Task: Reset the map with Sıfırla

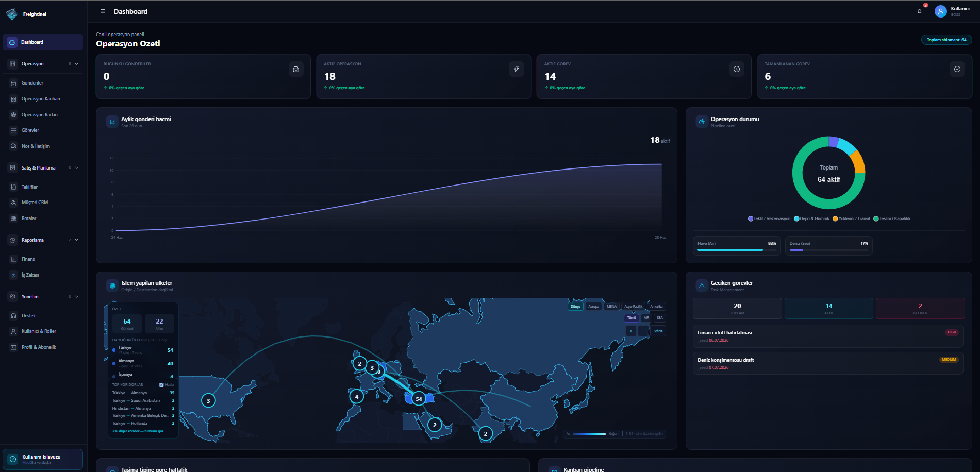Action: coord(658,331)
